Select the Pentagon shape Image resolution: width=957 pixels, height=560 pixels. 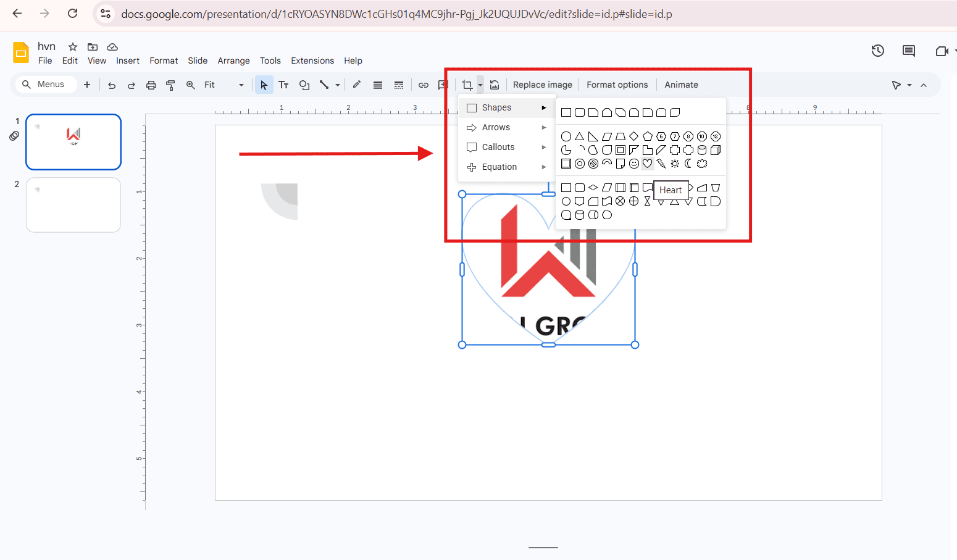point(648,136)
